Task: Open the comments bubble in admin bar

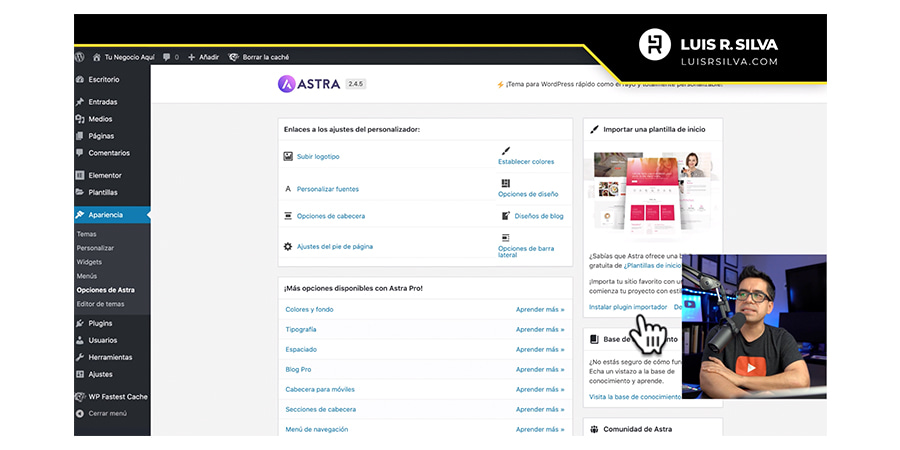Action: tap(166, 57)
